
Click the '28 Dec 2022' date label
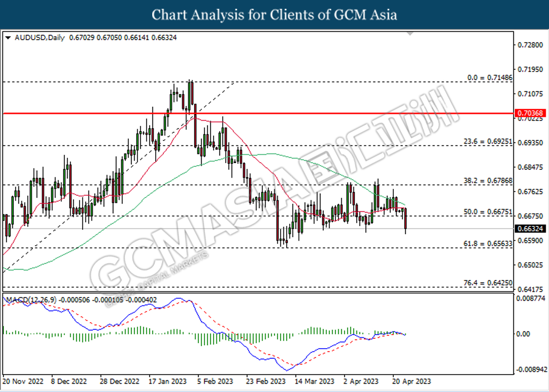[119, 381]
